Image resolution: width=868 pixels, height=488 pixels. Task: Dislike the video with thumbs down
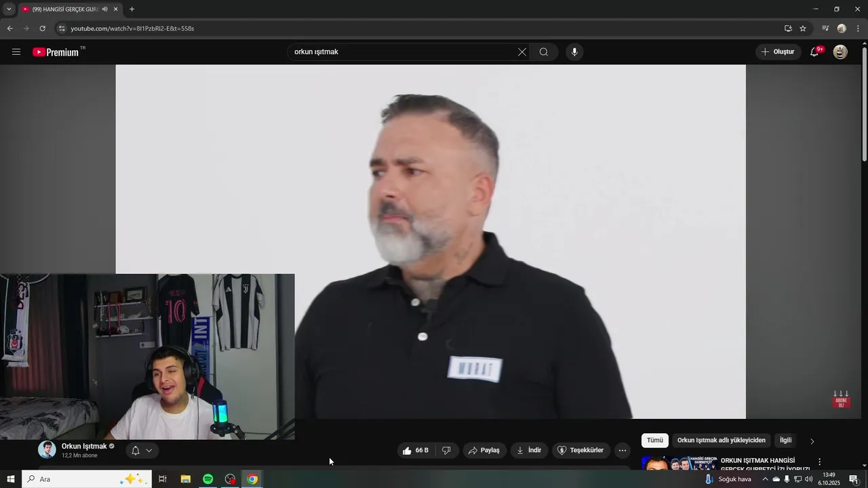(x=446, y=450)
